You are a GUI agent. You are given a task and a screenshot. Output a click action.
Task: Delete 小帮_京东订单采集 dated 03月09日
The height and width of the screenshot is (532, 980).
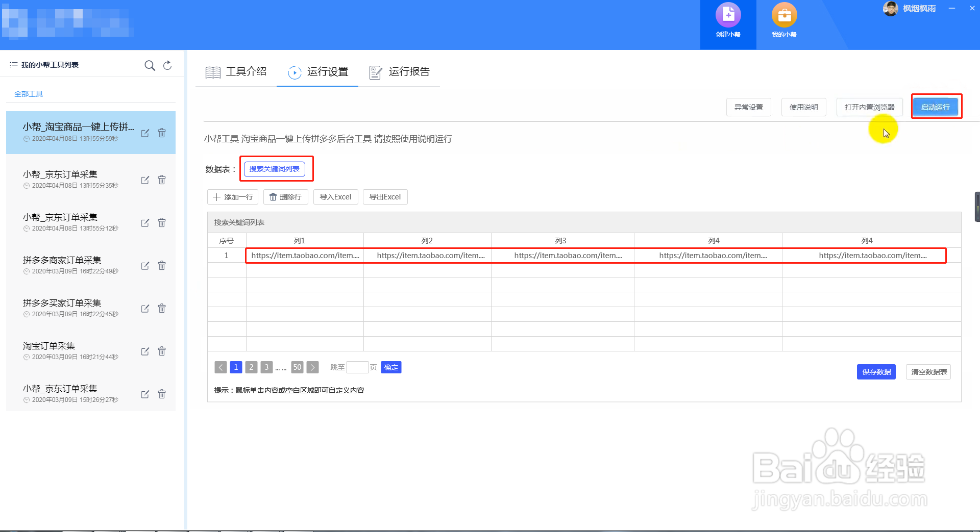coord(162,394)
